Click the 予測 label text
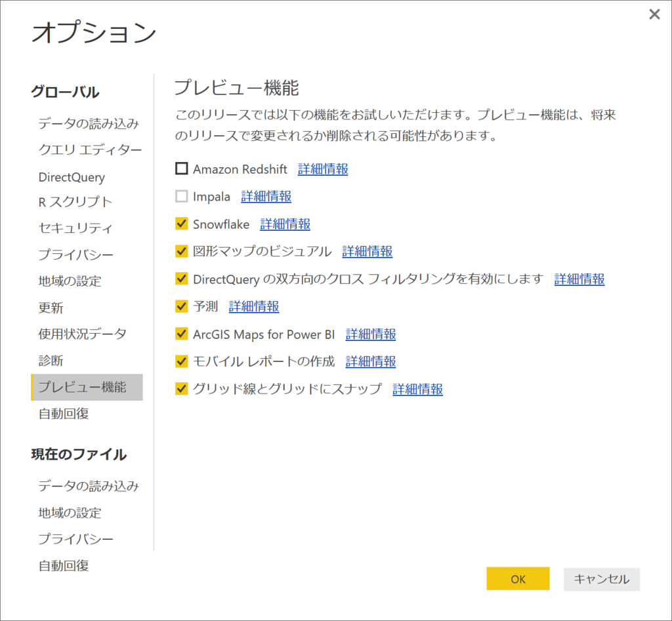Image resolution: width=672 pixels, height=621 pixels. (x=205, y=306)
